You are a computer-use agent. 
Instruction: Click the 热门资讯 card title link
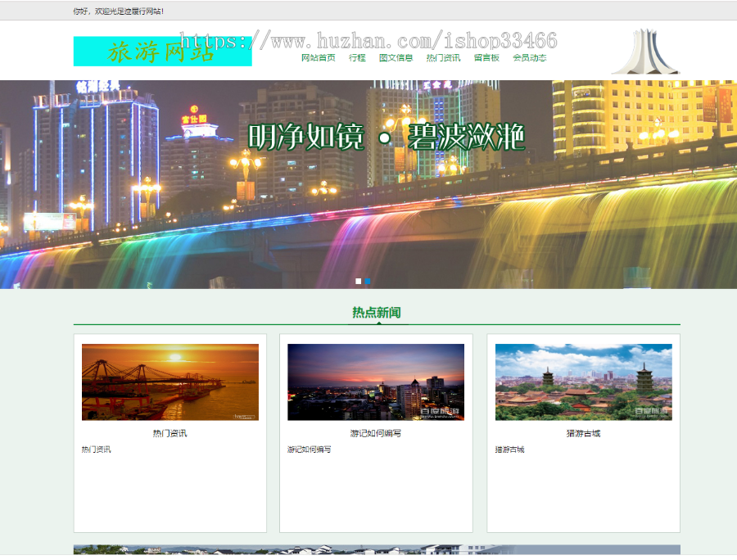coord(170,434)
